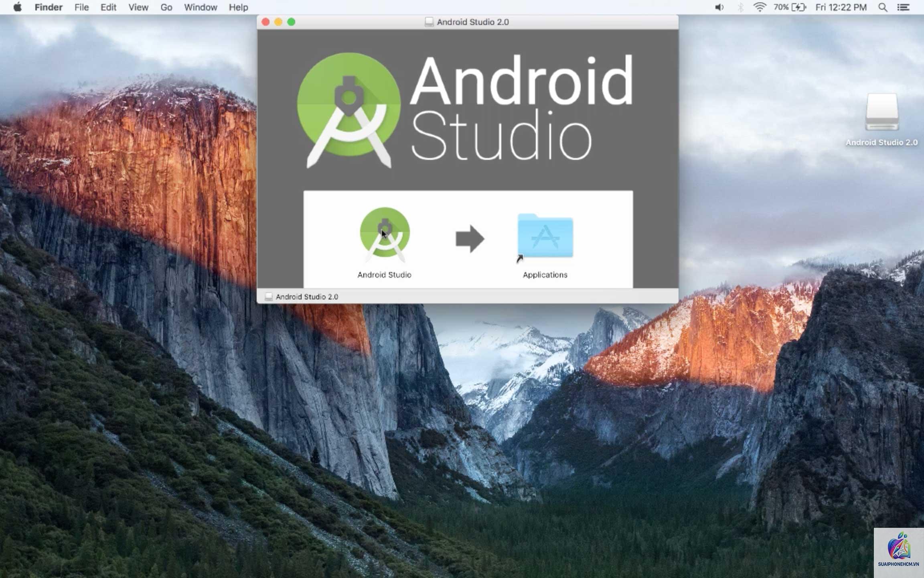
Task: Open the Go menu
Action: [x=166, y=7]
